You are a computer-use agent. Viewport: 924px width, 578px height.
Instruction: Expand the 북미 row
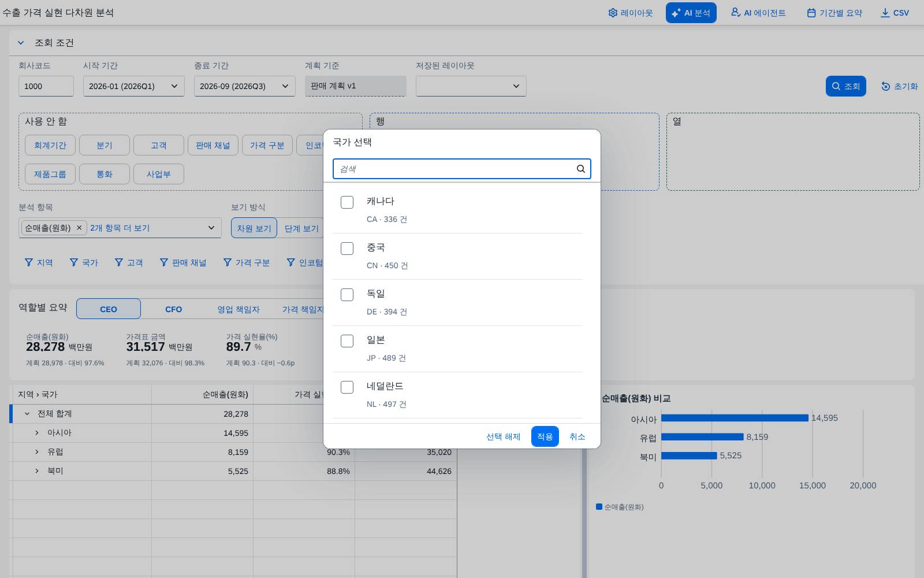(x=37, y=471)
